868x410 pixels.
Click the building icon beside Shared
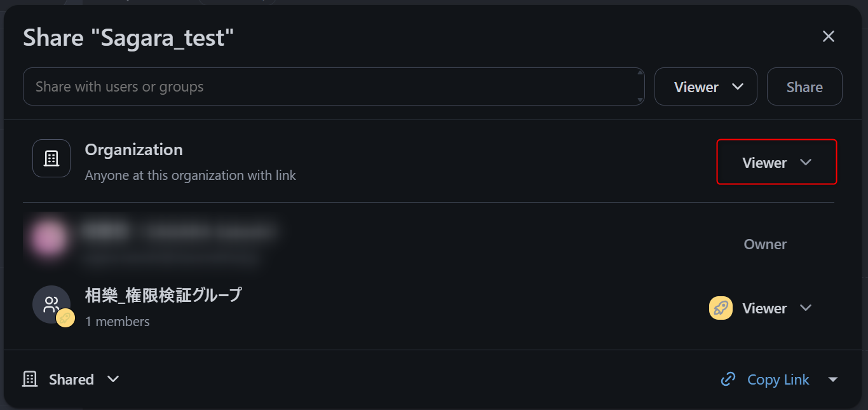pos(30,379)
